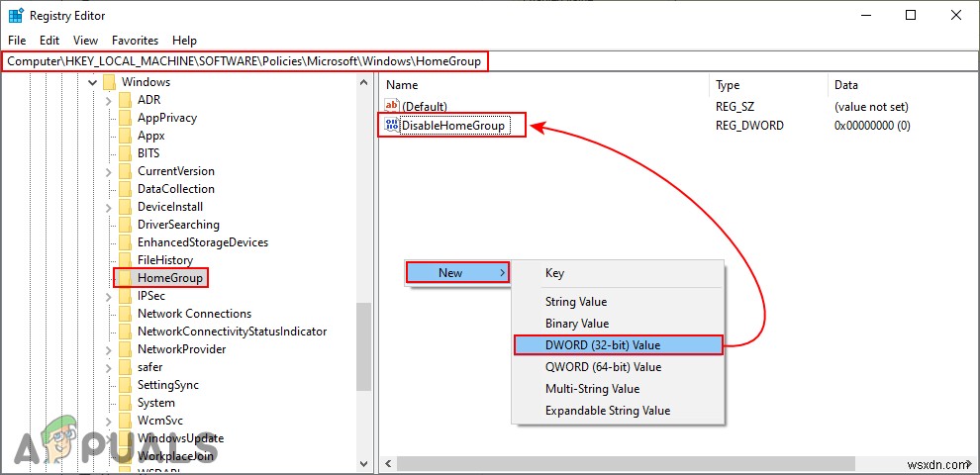Expand the WindowsUpdate key
Viewport: 980px width, 475px height.
click(x=109, y=438)
